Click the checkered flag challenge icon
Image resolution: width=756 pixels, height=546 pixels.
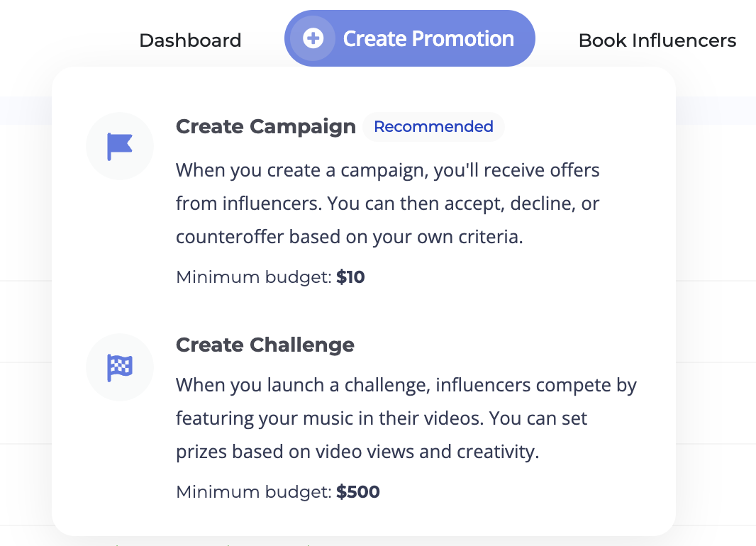click(120, 367)
